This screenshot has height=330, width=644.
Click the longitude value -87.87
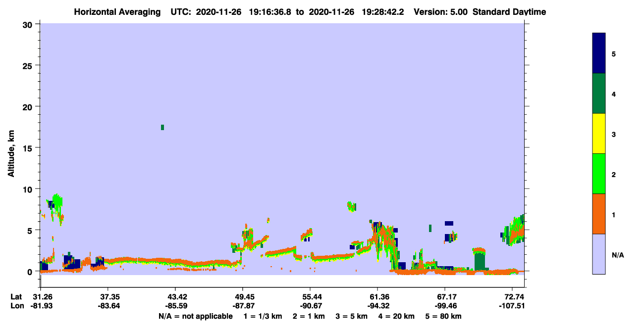243,306
